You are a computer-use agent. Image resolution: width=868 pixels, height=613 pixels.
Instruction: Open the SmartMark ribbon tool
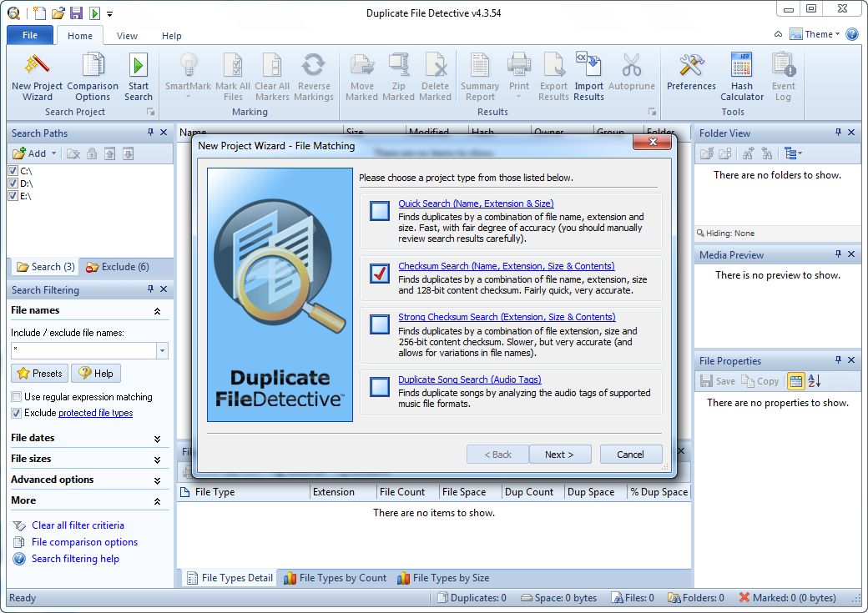(189, 77)
